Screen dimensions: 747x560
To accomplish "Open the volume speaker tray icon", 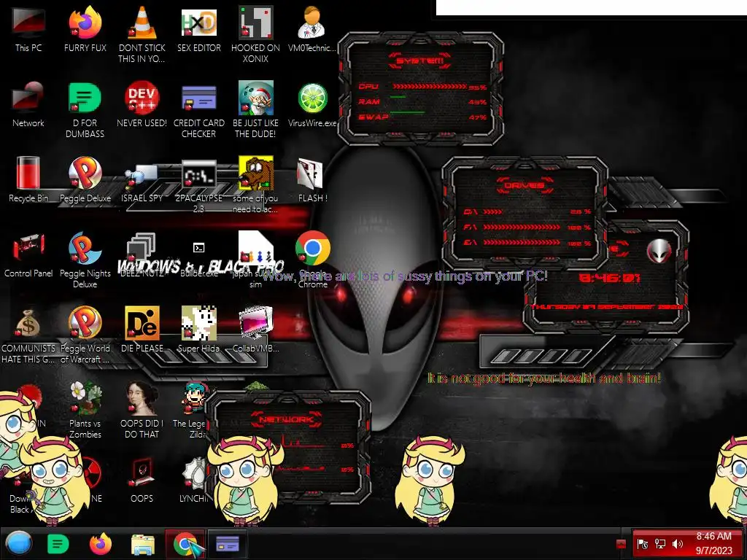I will tap(677, 544).
